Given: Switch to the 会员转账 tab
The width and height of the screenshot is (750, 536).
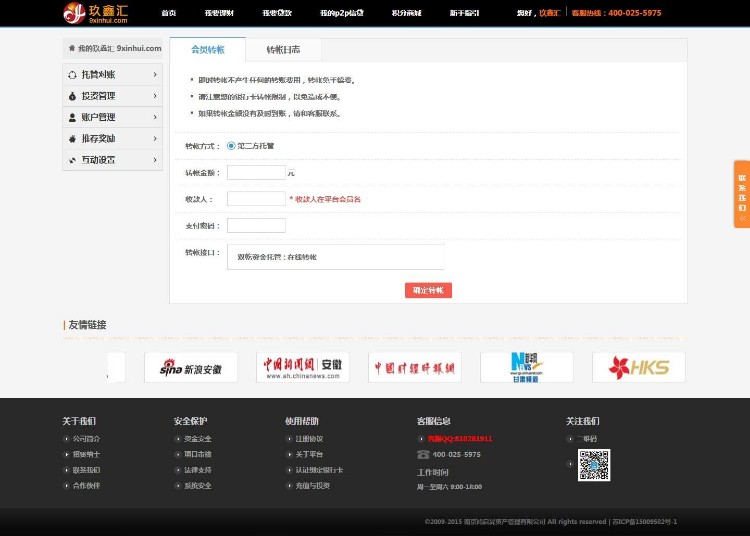Looking at the screenshot, I should click(208, 50).
